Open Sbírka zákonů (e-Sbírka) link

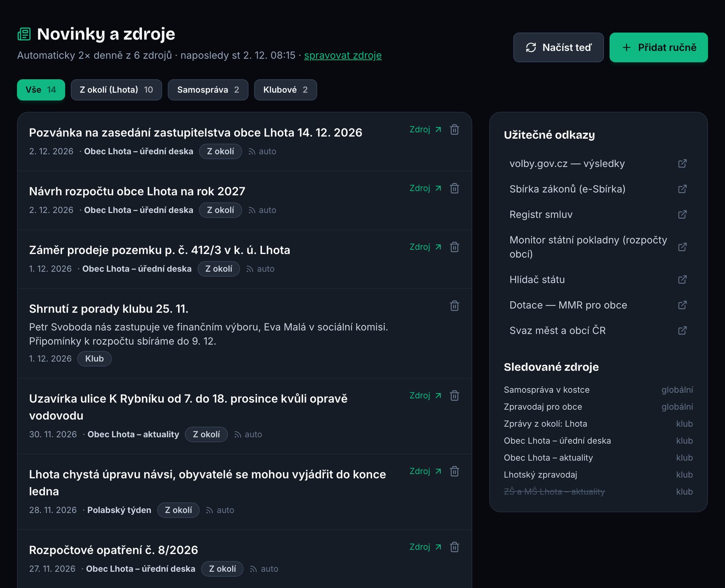598,189
